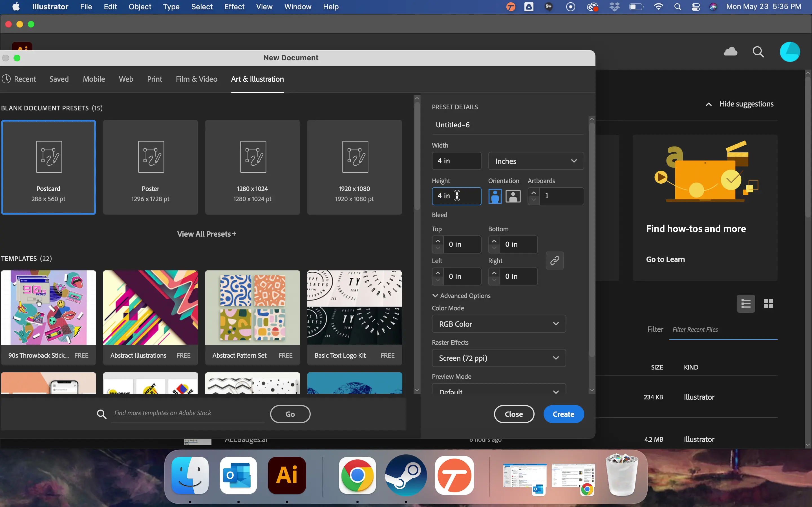Screen dimensions: 812x507
Task: Select the Poster preset thumbnail
Action: point(151,167)
